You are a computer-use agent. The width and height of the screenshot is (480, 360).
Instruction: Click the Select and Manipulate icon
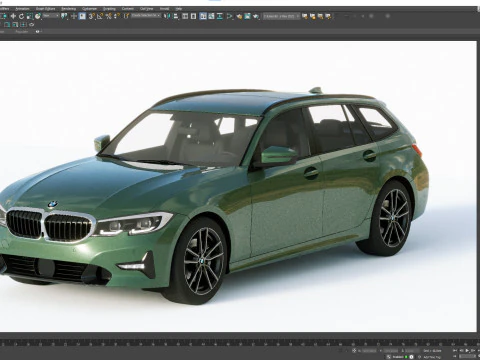(x=74, y=16)
